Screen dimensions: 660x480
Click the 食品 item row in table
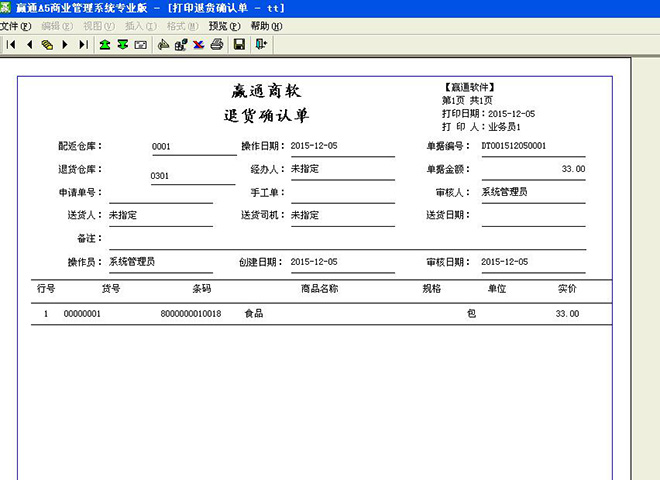(x=254, y=314)
